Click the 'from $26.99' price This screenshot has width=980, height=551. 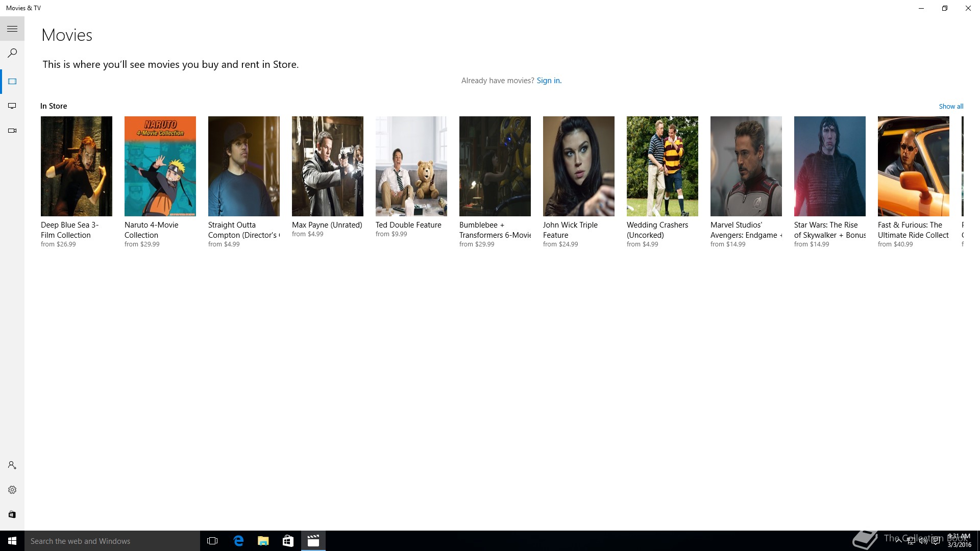[x=58, y=244]
